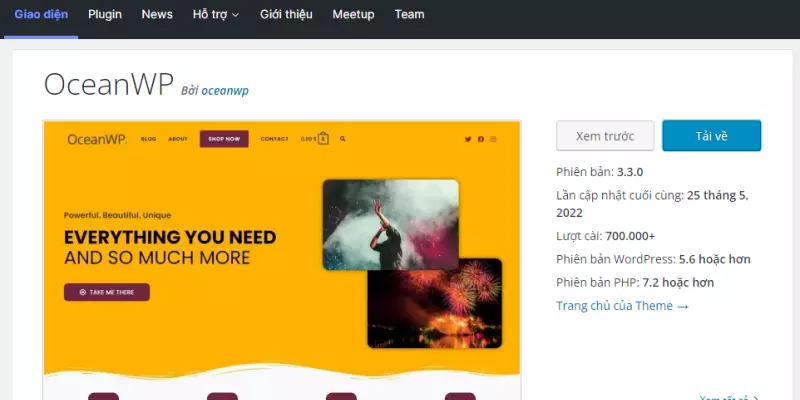Screen dimensions: 800x400
Task: Go to the News section
Action: (x=157, y=14)
